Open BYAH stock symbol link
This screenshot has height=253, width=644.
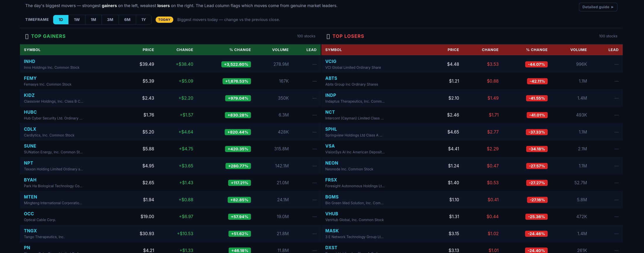30,180
